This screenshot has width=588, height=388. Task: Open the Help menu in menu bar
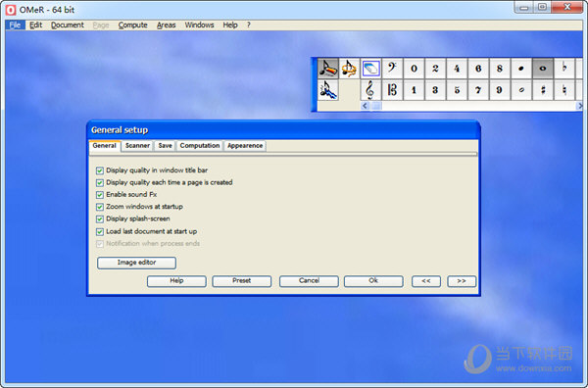point(230,25)
